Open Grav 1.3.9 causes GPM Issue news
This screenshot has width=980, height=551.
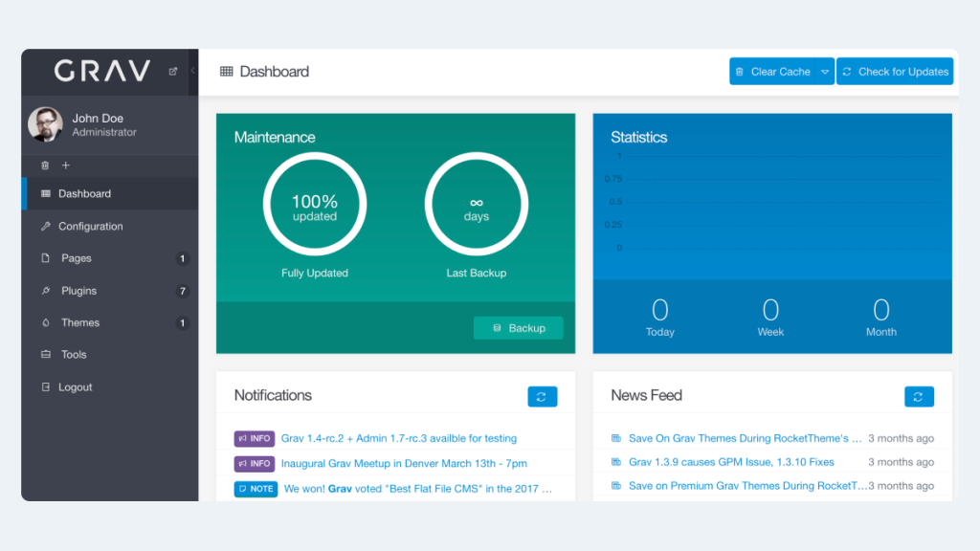pyautogui.click(x=731, y=462)
